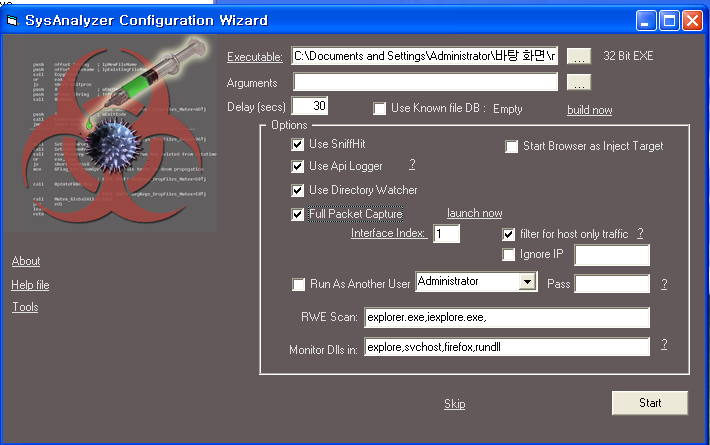Click the build now link
This screenshot has width=710, height=445.
590,110
